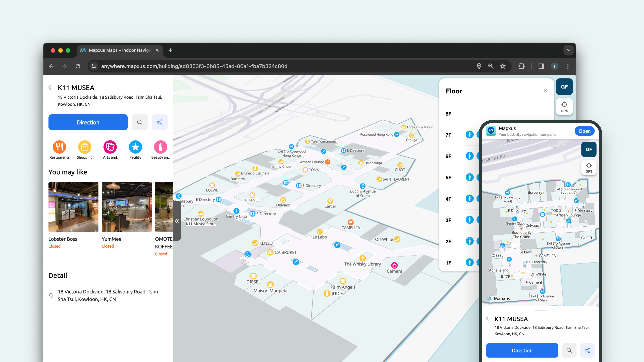Reload the browser page
644x362 pixels.
tap(78, 66)
